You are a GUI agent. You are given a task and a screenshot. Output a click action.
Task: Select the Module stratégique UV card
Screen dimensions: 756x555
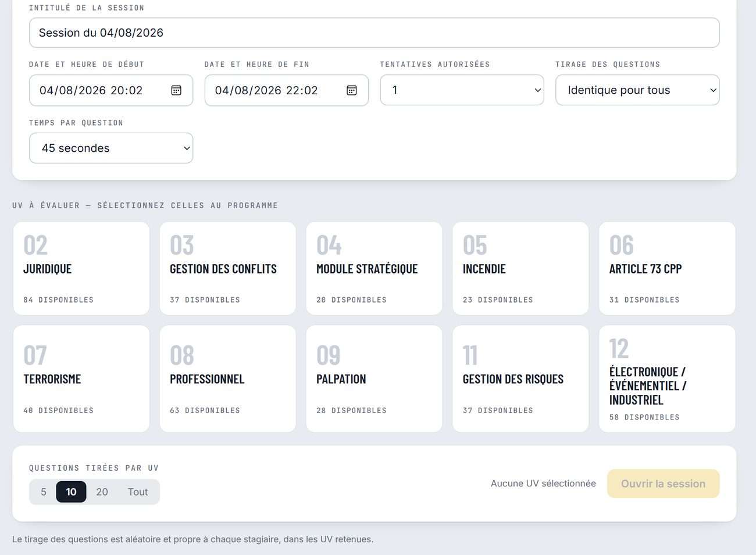click(x=375, y=268)
